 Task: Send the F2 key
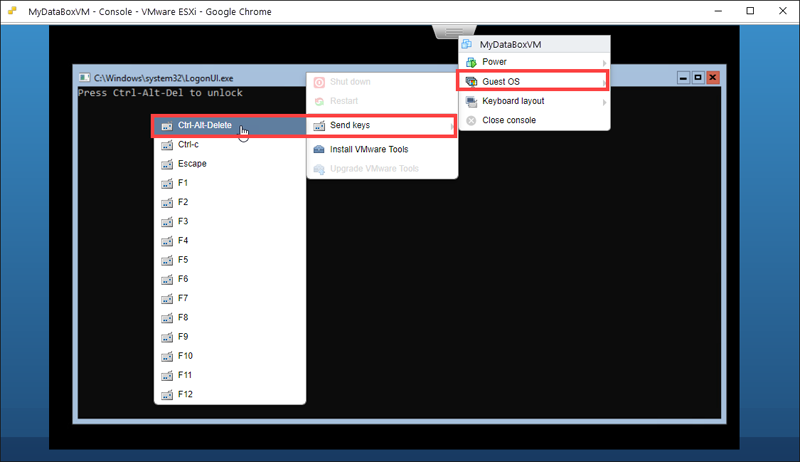[230, 202]
